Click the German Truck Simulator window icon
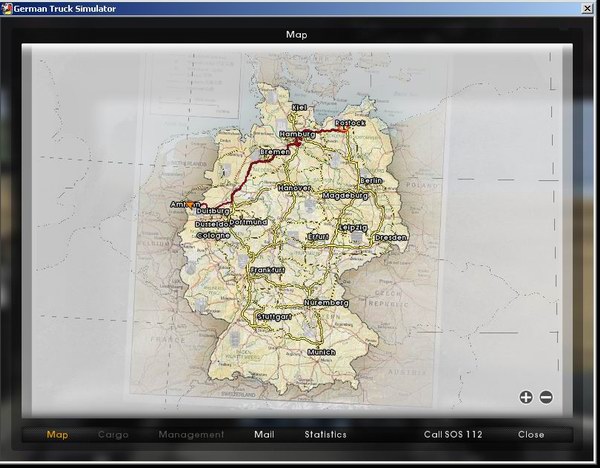Image resolution: width=600 pixels, height=468 pixels. coord(7,8)
